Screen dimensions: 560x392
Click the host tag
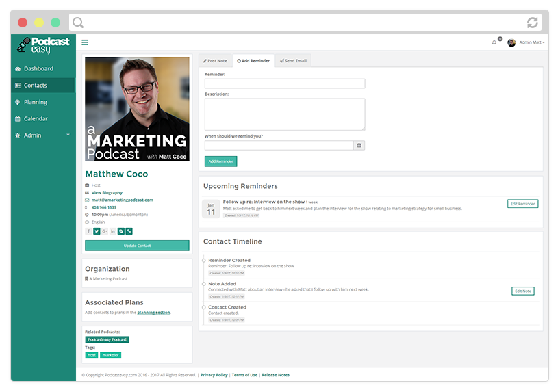(x=92, y=355)
